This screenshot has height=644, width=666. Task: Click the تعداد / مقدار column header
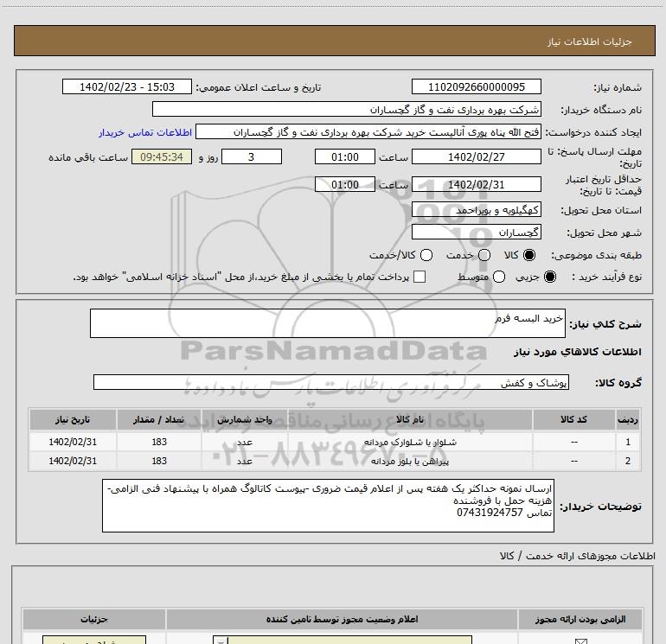tap(159, 419)
